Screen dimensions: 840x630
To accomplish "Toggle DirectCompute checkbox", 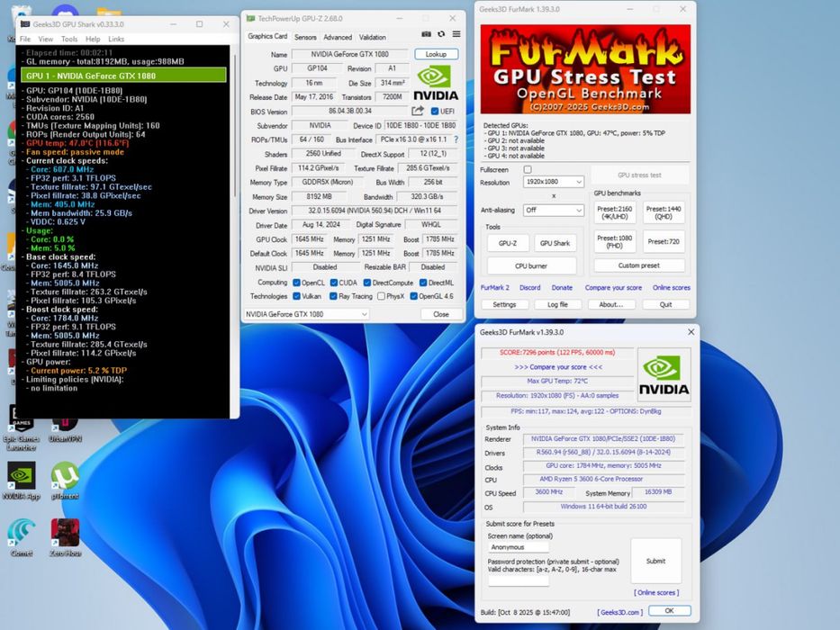I will [x=367, y=283].
